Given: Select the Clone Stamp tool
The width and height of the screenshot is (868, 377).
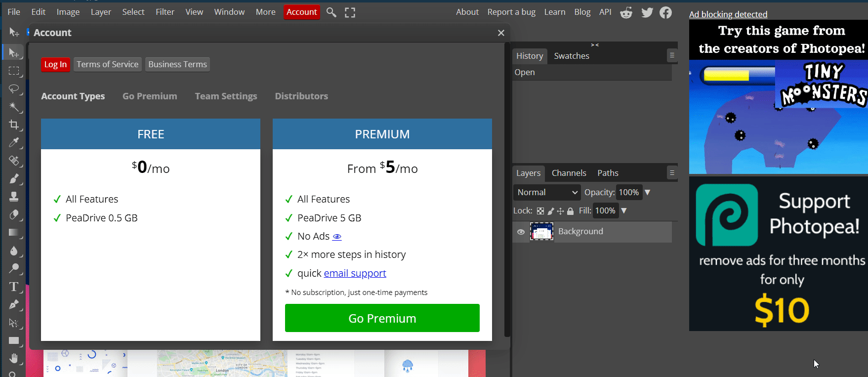Looking at the screenshot, I should click(x=14, y=197).
